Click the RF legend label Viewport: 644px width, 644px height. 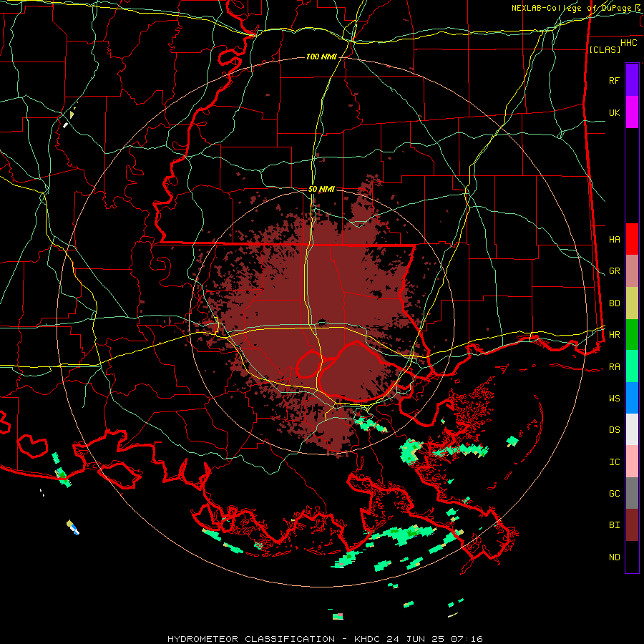coord(614,80)
